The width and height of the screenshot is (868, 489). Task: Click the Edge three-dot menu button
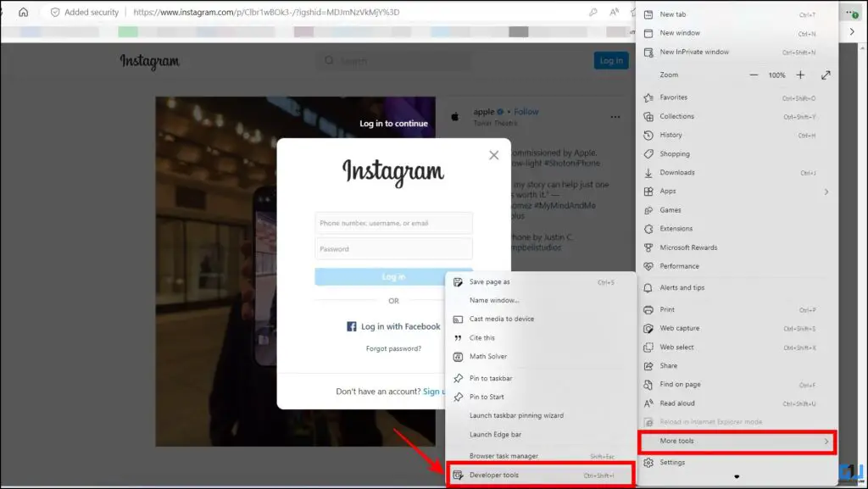point(851,12)
